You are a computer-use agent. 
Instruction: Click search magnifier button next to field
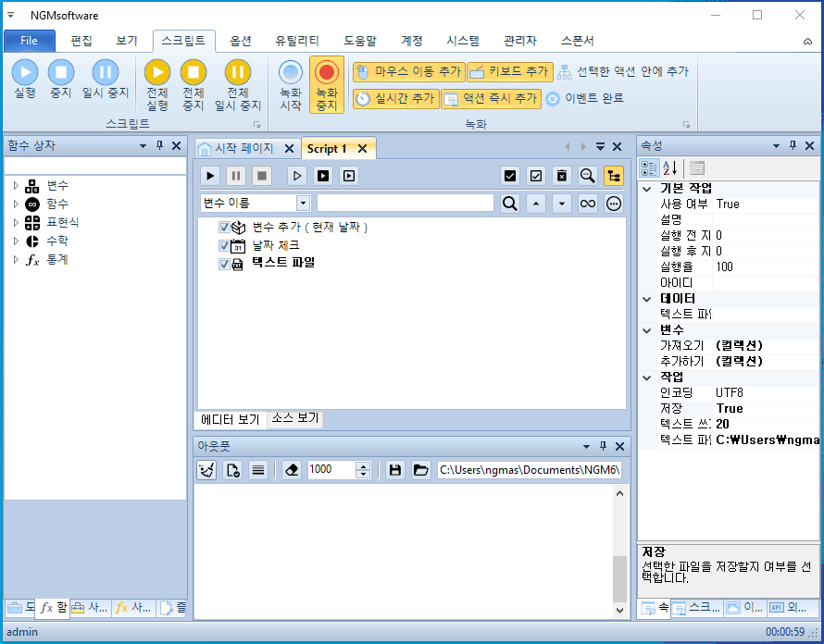coord(509,204)
